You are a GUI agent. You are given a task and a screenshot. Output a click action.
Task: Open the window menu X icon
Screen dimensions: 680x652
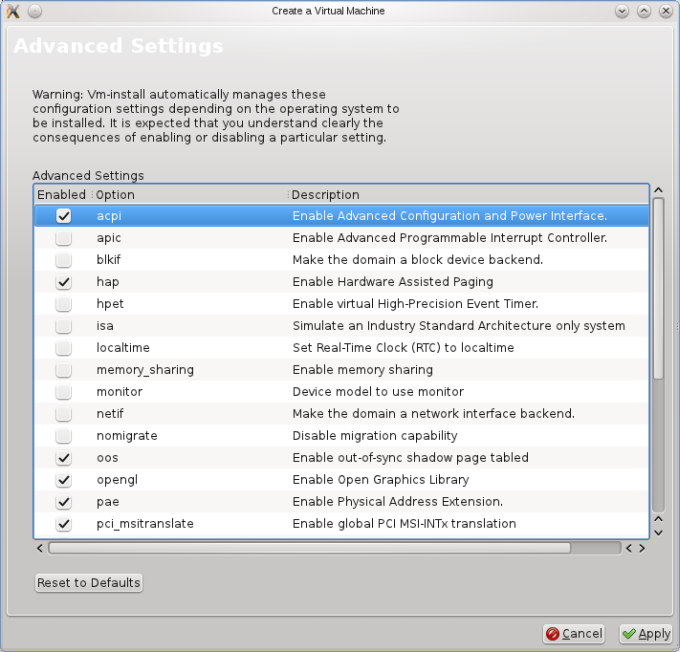[13, 11]
